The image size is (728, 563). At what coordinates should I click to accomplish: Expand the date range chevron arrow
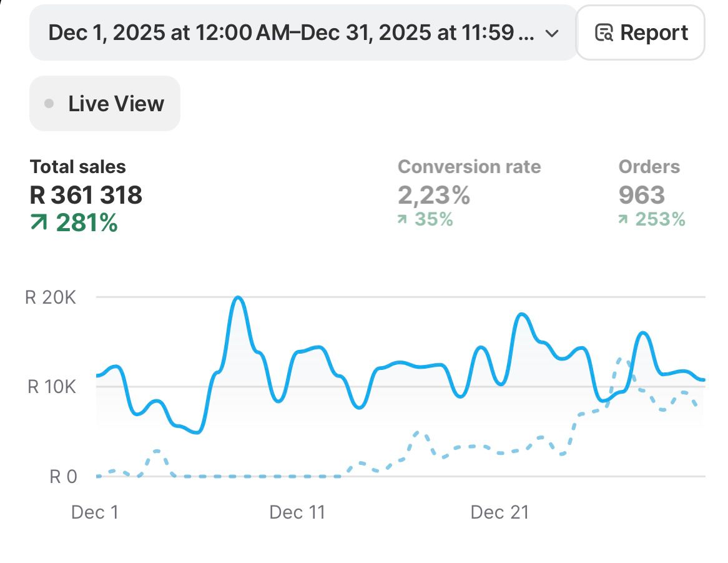click(x=551, y=33)
